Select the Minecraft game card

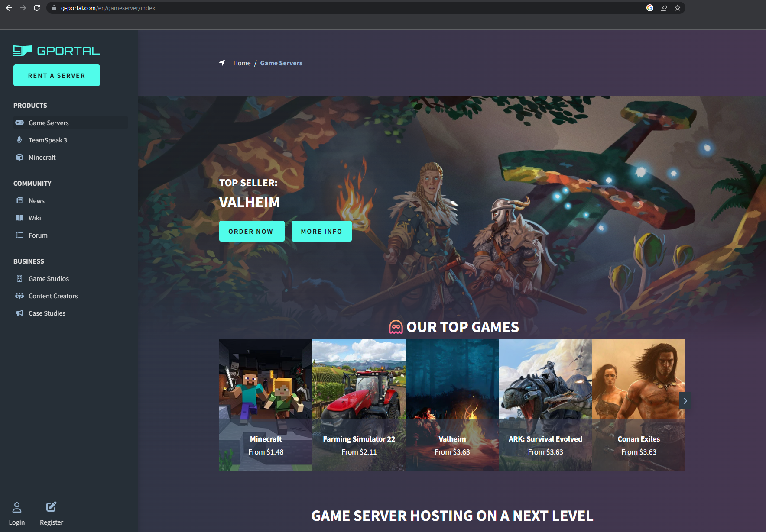click(x=266, y=405)
